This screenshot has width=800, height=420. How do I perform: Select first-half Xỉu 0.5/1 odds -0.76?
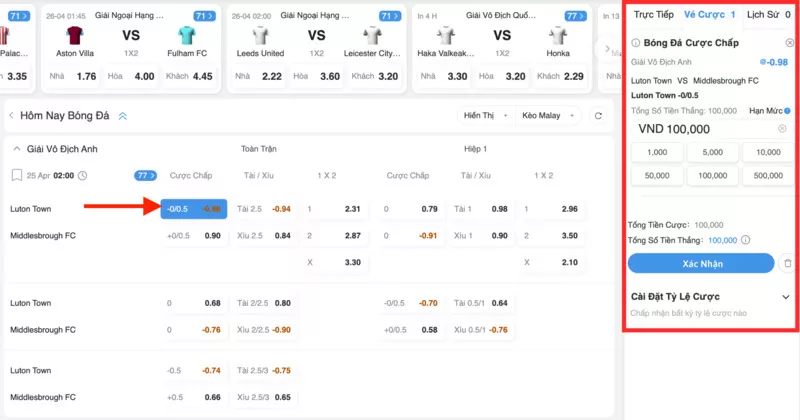[x=481, y=330]
